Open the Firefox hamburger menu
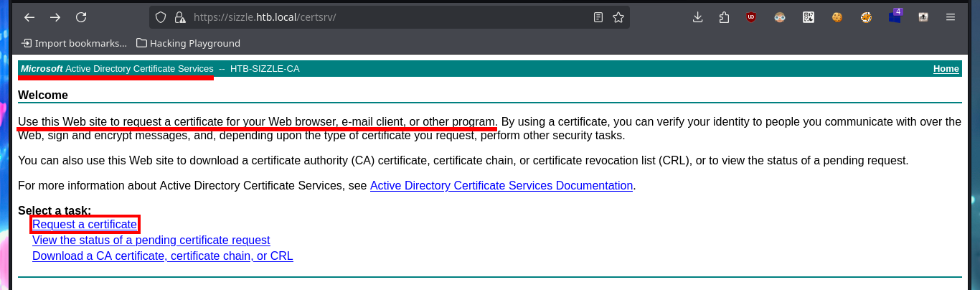980x290 pixels. pyautogui.click(x=951, y=17)
